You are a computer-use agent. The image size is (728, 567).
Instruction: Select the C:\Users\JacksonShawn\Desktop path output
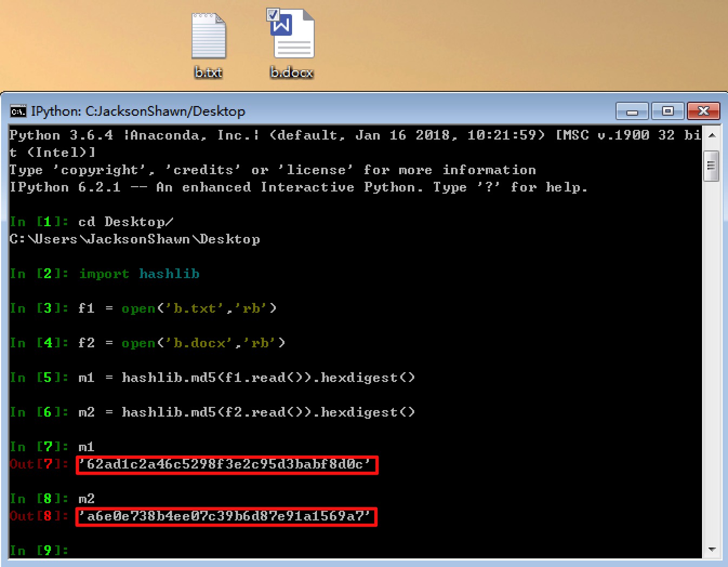pos(135,239)
